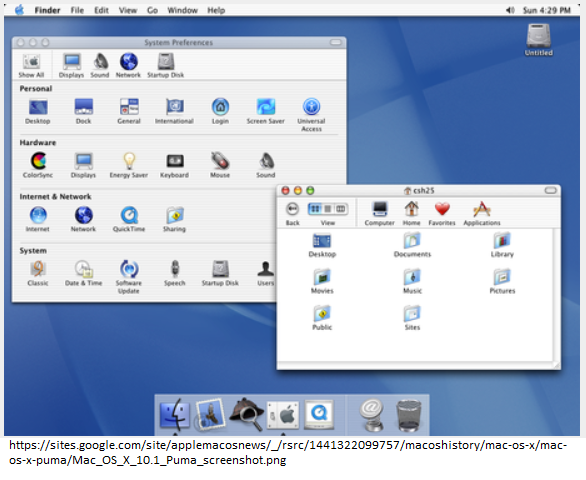
Task: Open the File menu
Action: [x=77, y=10]
